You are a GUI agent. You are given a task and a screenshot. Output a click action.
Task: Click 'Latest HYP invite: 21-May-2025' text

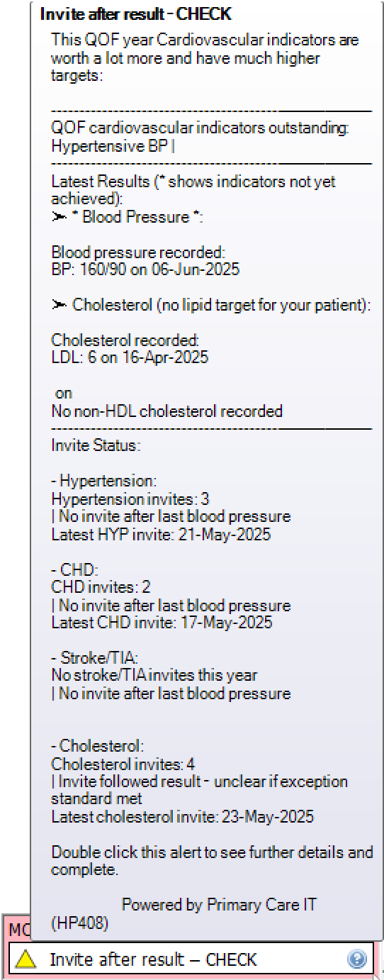pos(161,534)
